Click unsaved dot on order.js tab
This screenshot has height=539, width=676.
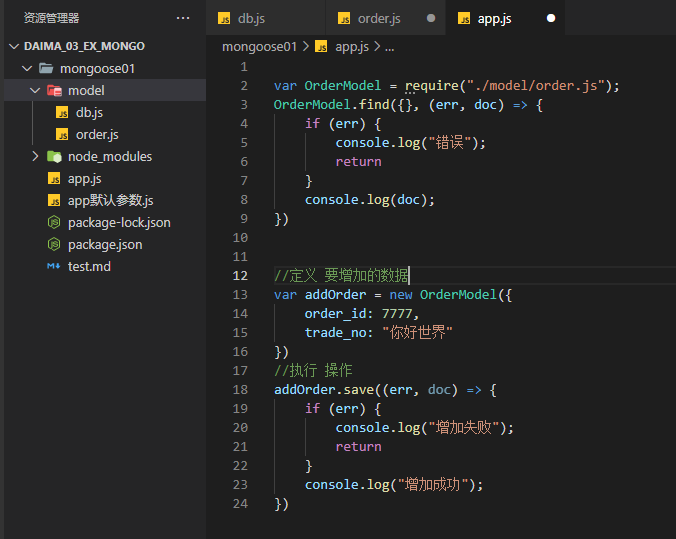431,18
